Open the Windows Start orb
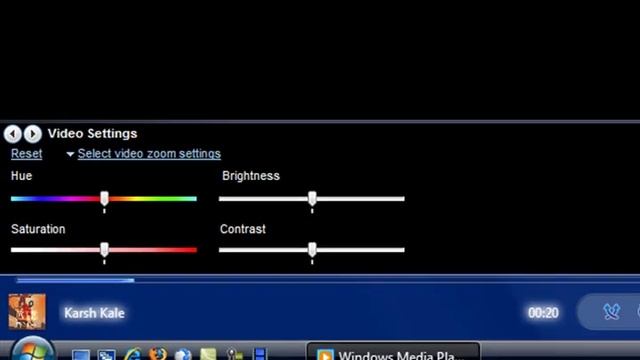The width and height of the screenshot is (640, 360). click(33, 349)
